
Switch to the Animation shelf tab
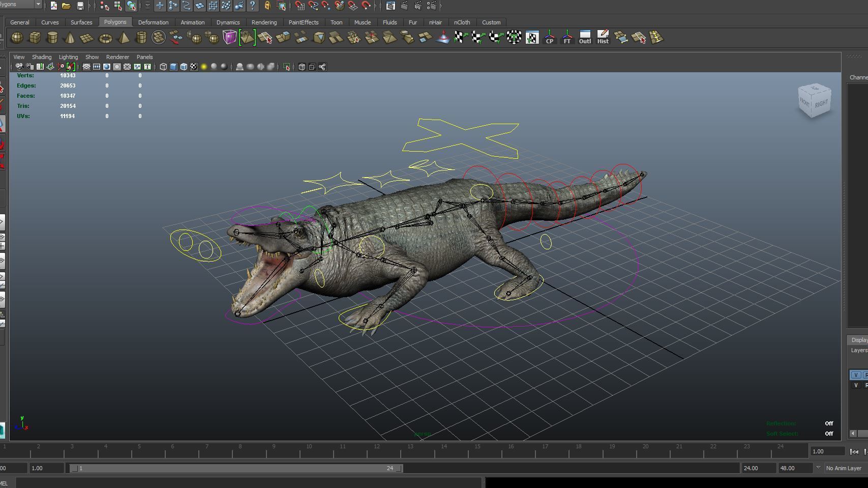click(x=193, y=22)
